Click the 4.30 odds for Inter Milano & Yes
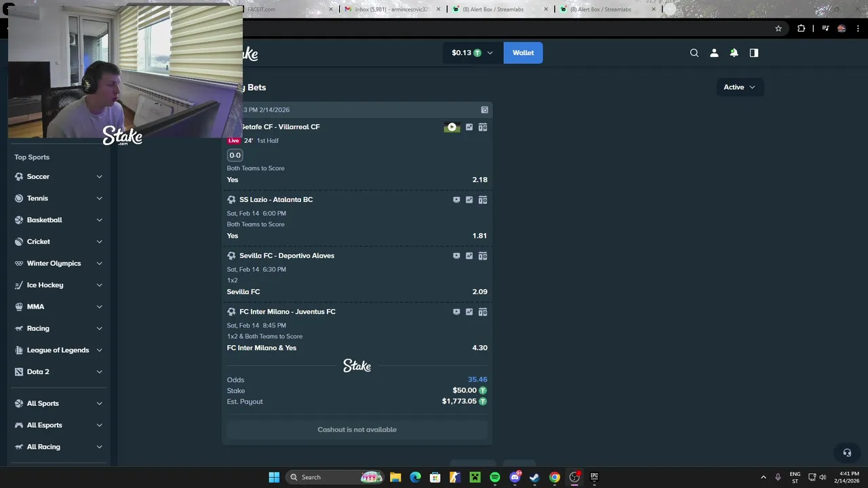Viewport: 868px width, 488px height. tap(479, 348)
